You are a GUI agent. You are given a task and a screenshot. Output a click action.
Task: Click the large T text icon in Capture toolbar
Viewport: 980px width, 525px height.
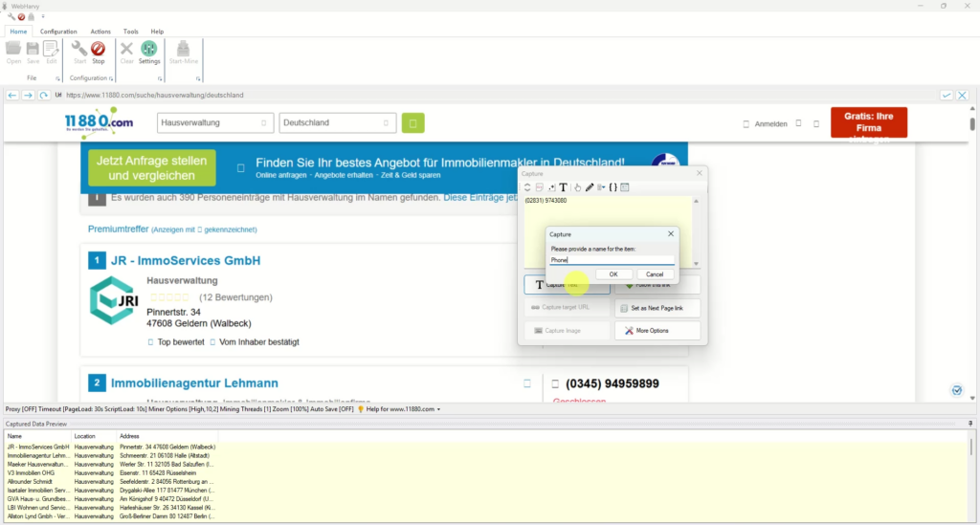coord(563,187)
